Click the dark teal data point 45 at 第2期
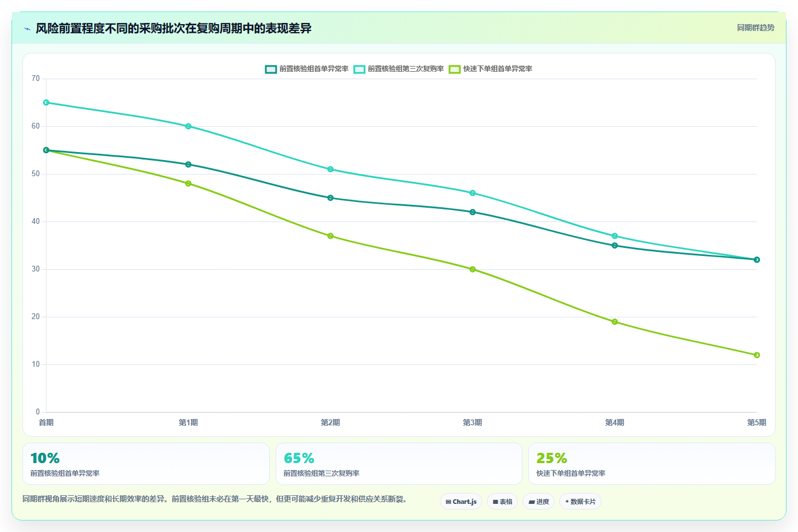The width and height of the screenshot is (798, 532). 331,198
